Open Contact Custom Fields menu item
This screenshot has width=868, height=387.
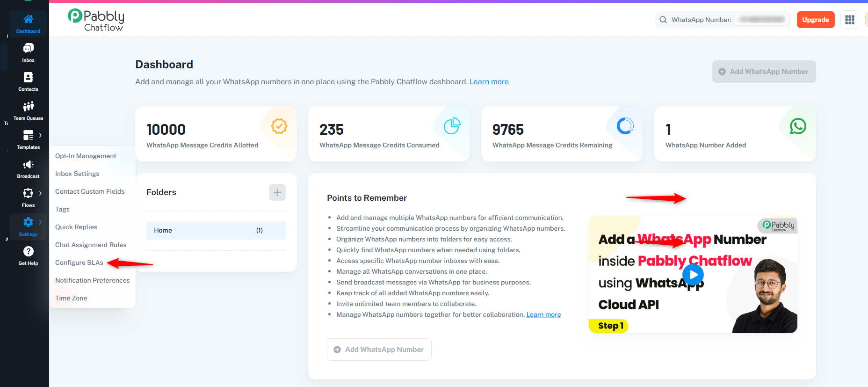pyautogui.click(x=90, y=191)
